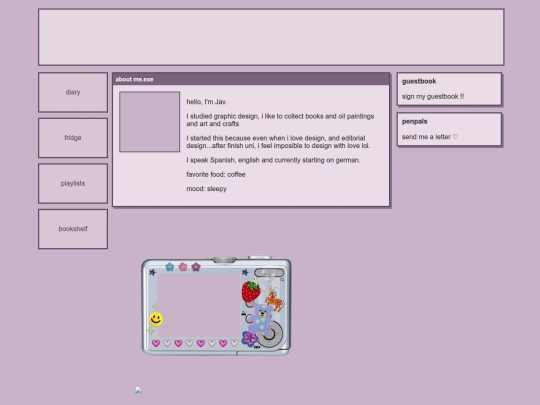Click the camera's round control dial
540x405 pixels.
click(x=270, y=334)
